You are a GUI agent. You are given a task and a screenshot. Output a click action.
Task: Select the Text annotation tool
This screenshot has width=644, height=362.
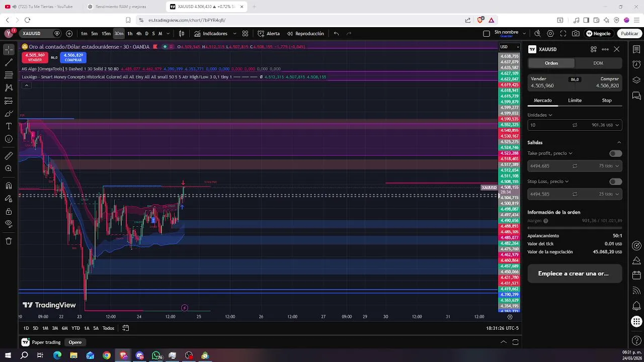tap(9, 126)
